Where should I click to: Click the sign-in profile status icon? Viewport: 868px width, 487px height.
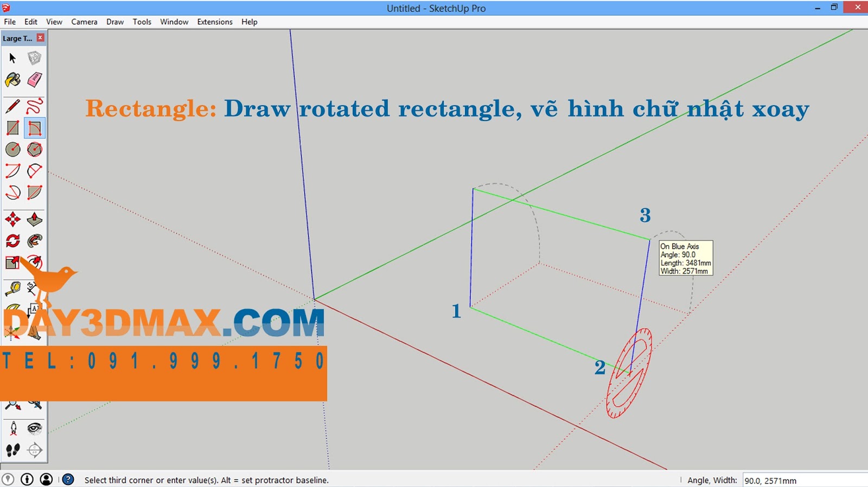click(x=47, y=479)
